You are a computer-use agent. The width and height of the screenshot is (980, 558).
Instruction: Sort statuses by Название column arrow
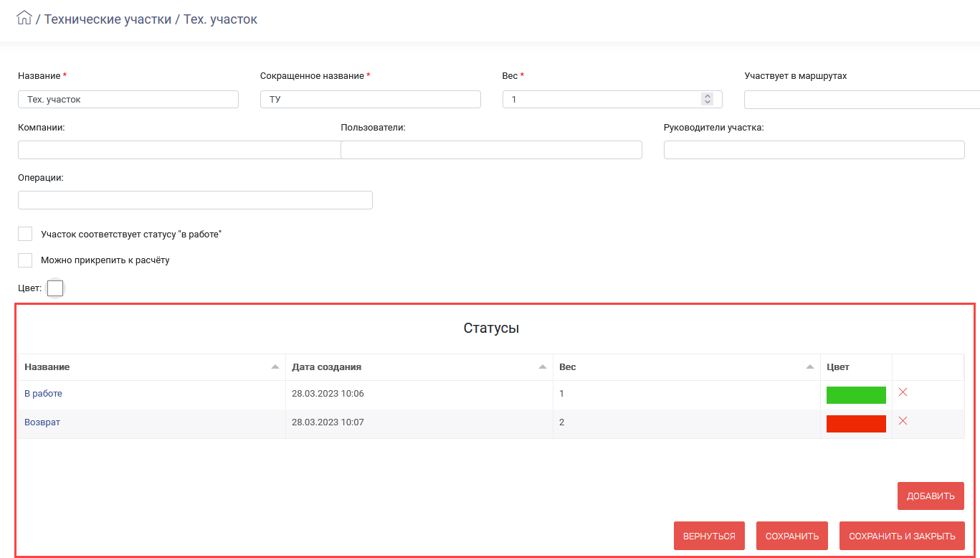coord(275,367)
